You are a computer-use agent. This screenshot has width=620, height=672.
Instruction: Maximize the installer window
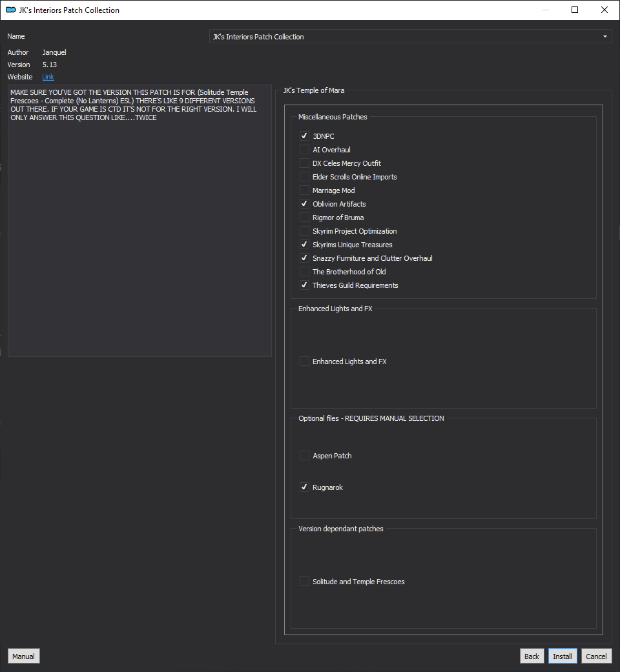click(575, 10)
